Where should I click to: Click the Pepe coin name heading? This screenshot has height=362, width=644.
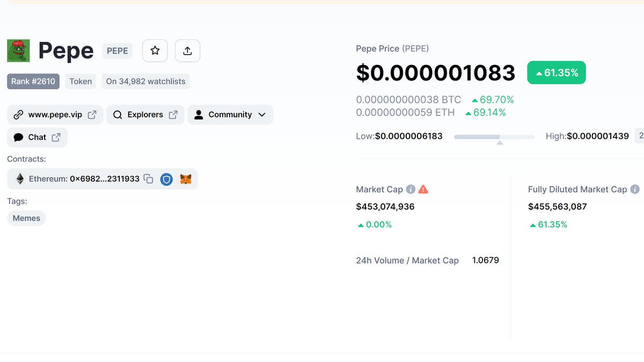point(66,51)
